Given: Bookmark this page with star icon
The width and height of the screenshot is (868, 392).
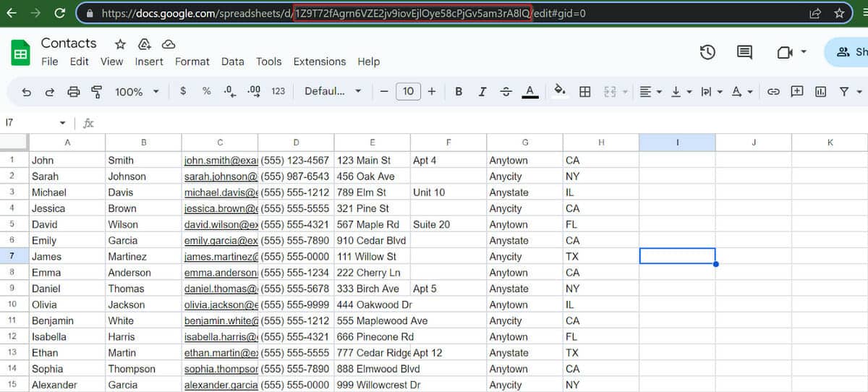Looking at the screenshot, I should (839, 13).
